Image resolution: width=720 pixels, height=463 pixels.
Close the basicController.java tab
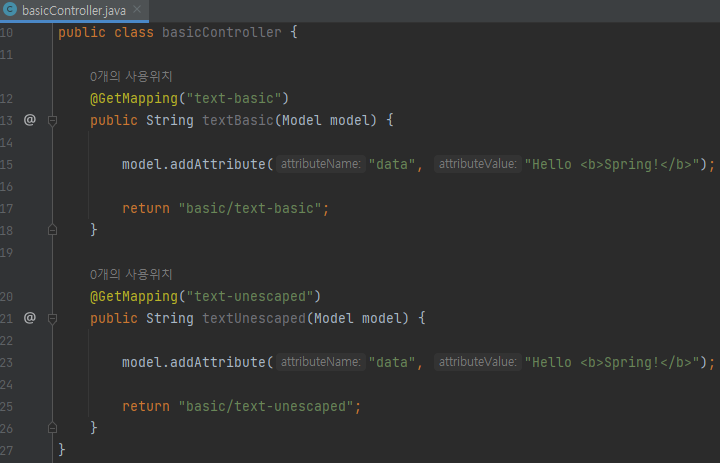(x=137, y=9)
